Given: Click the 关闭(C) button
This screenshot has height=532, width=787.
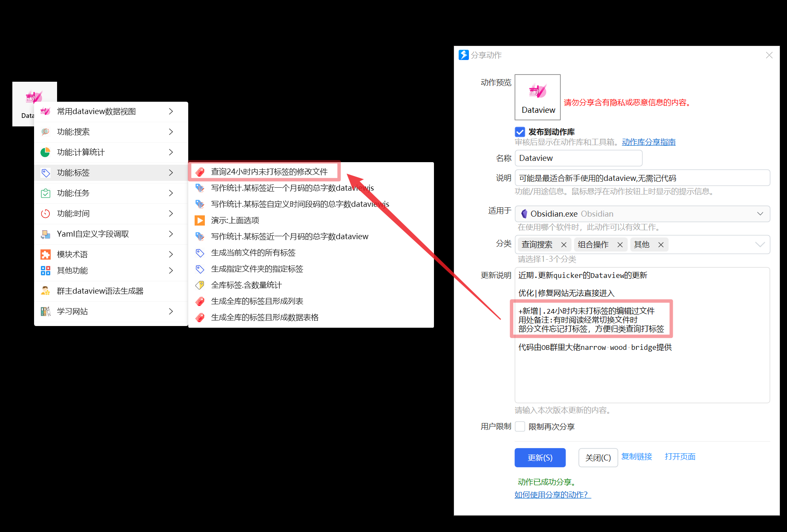Looking at the screenshot, I should pyautogui.click(x=598, y=458).
